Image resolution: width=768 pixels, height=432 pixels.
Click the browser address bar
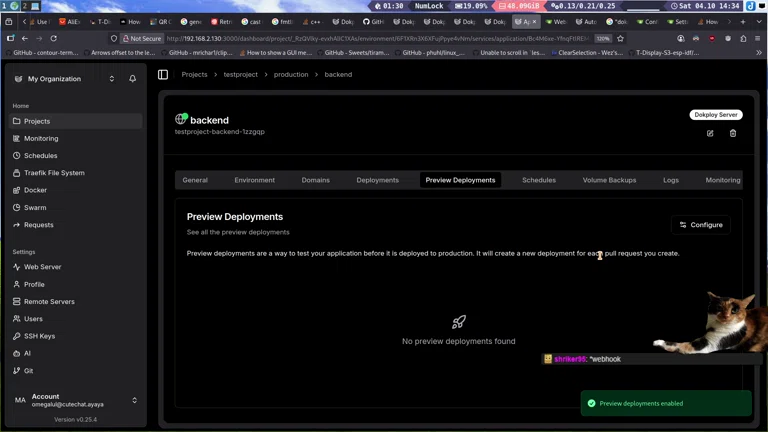(370, 38)
